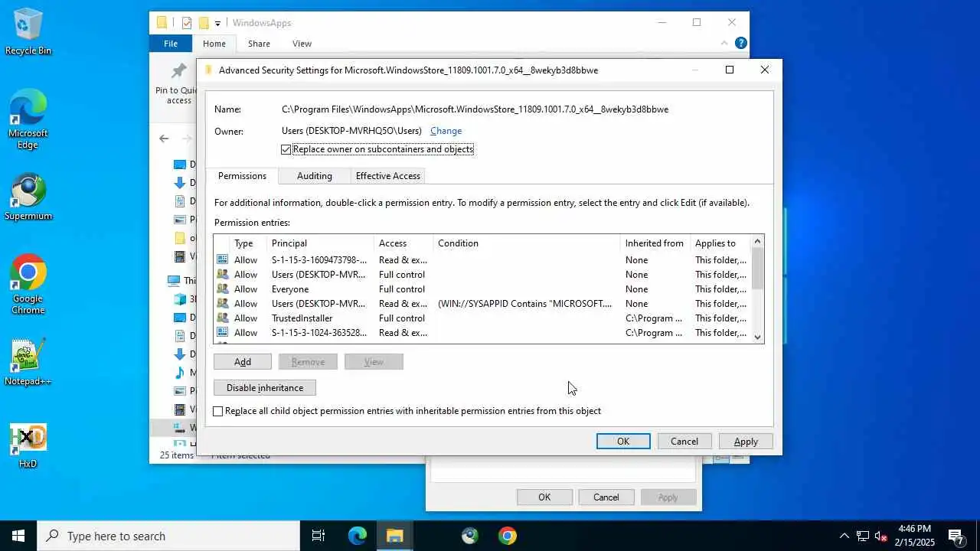
Task: Select Everyone entry's user group icon
Action: point(222,289)
